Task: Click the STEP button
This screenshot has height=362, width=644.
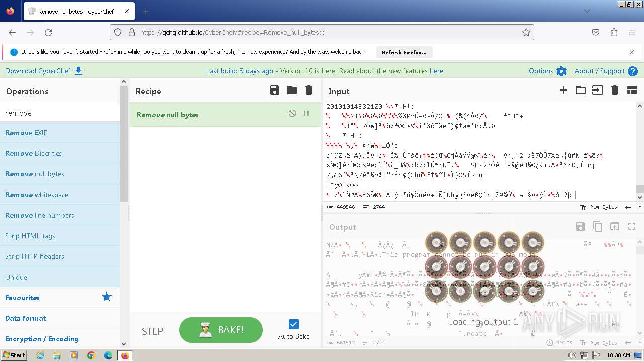Action: tap(152, 331)
